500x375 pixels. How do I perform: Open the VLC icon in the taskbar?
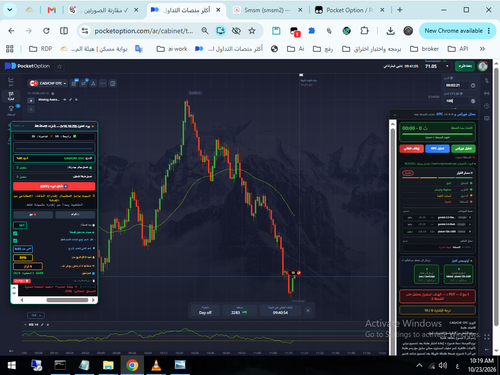point(156,365)
